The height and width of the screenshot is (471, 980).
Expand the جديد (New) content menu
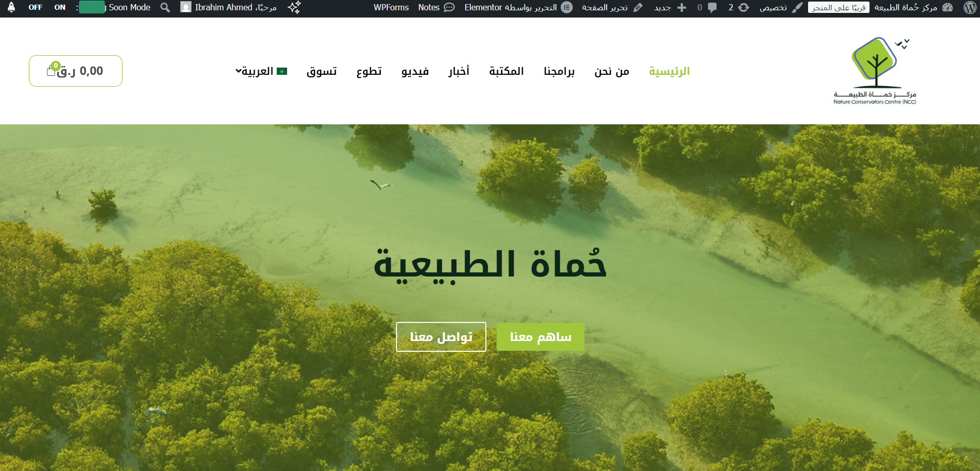pyautogui.click(x=670, y=7)
